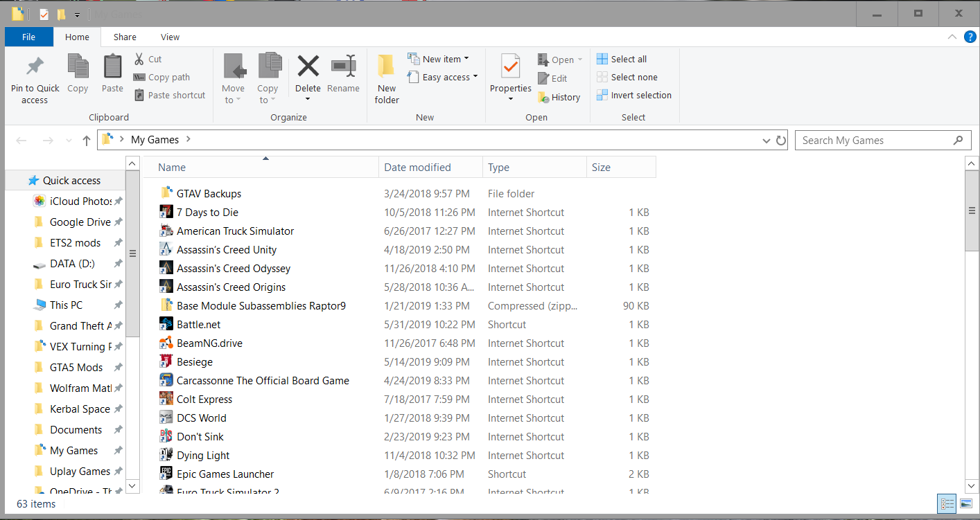
Task: Open the blue Help question-mark icon
Action: pyautogui.click(x=970, y=37)
